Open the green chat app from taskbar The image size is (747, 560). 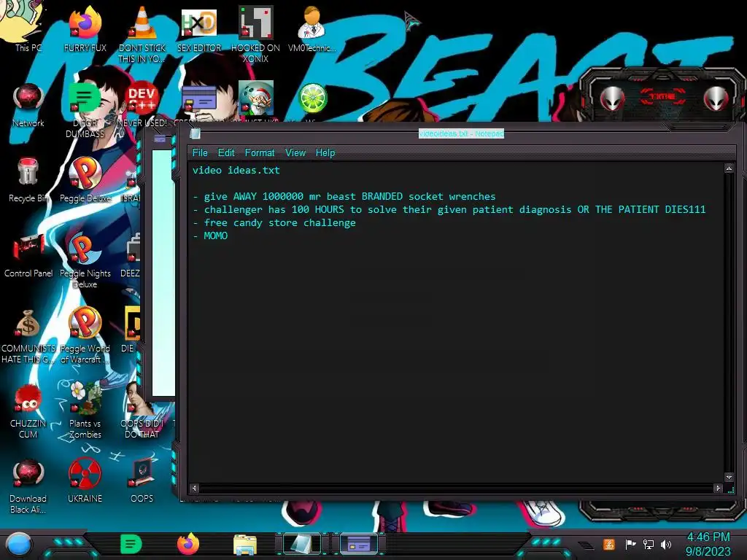point(131,544)
